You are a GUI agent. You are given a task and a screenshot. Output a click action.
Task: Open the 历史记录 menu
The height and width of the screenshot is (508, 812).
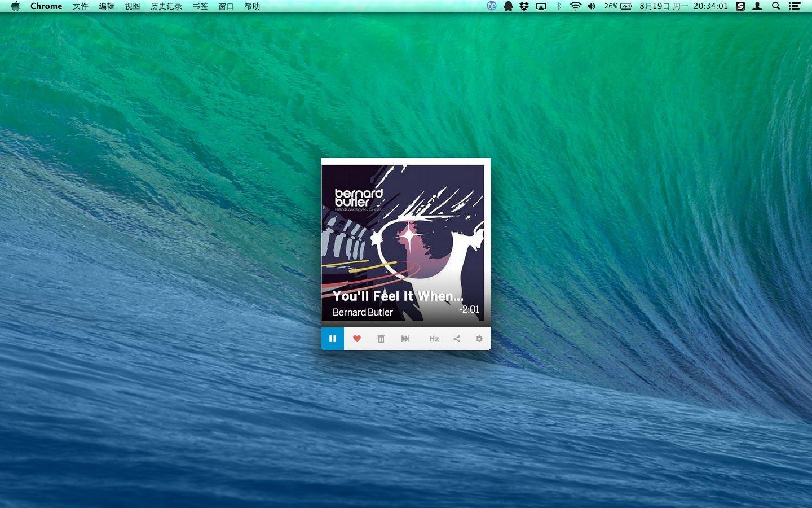point(166,6)
